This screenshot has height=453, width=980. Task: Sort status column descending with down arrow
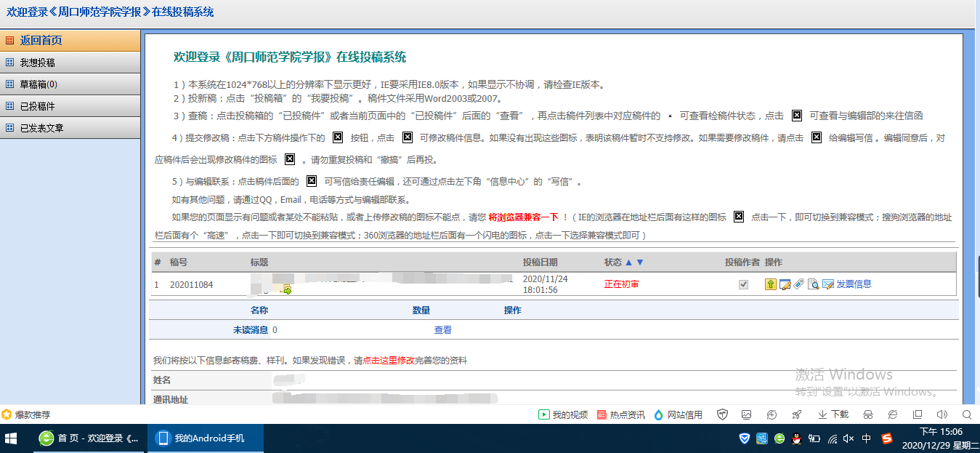coord(640,262)
